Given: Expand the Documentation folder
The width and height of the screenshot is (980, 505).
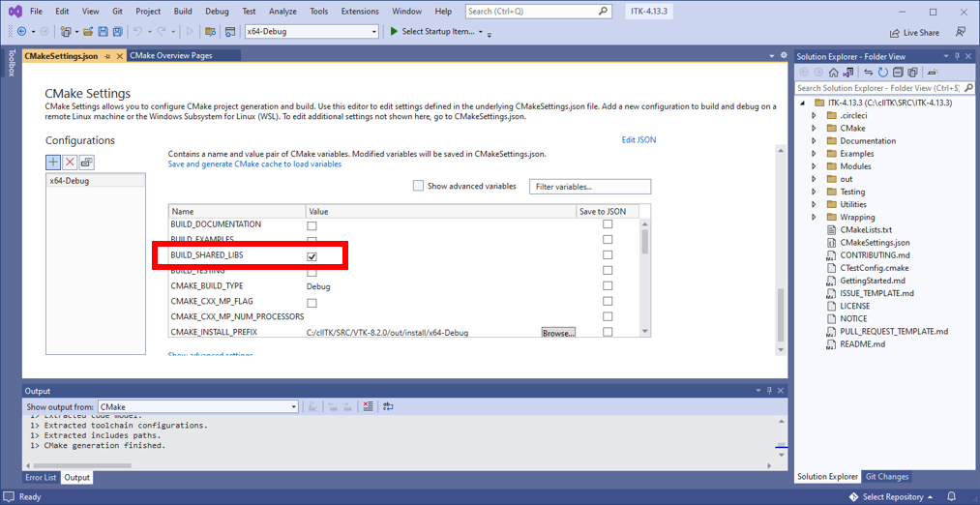Looking at the screenshot, I should pos(814,140).
